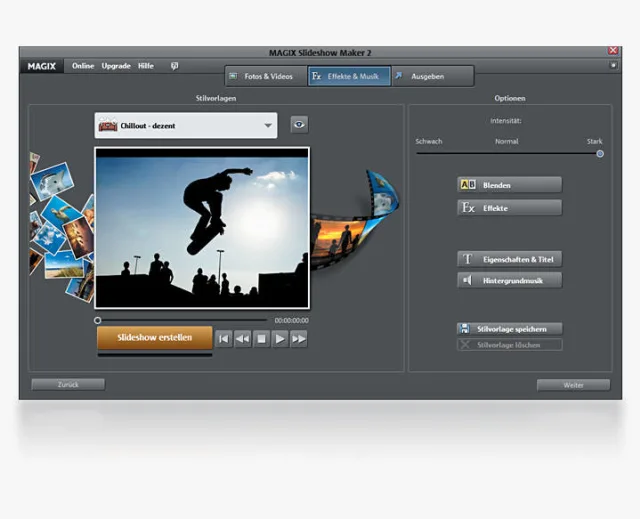Screen dimensions: 640x519
Task: Click the skateboarder preview image
Action: [x=202, y=227]
